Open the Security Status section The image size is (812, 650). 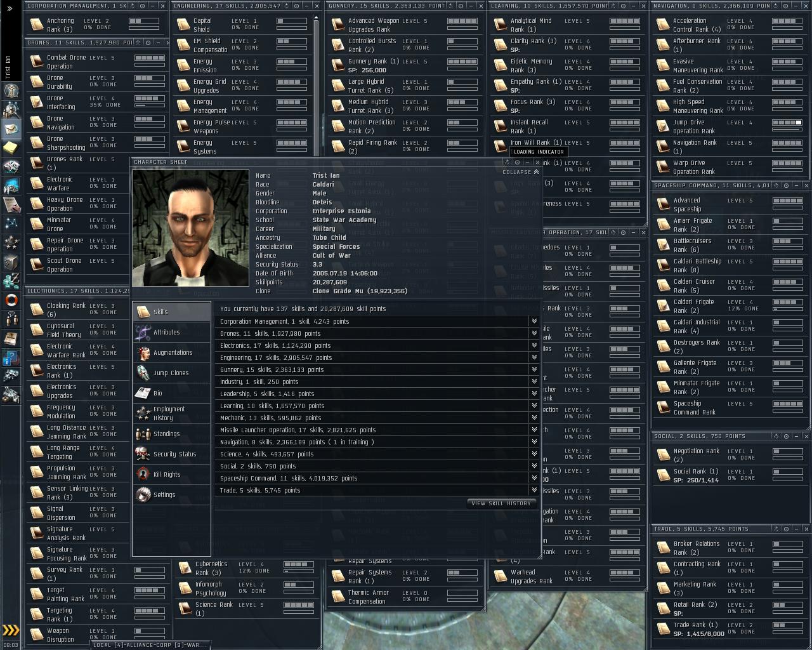(171, 454)
